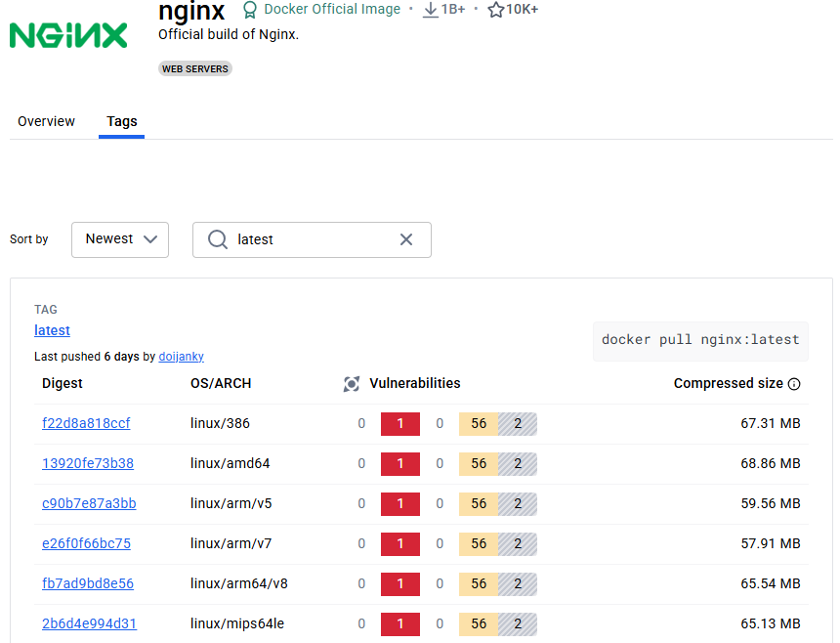Click the Compressed size column header
840x643 pixels.
(x=728, y=384)
